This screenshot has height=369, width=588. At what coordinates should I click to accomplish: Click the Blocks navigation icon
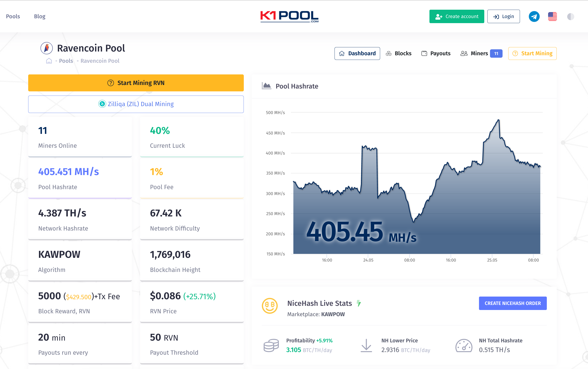pos(388,53)
